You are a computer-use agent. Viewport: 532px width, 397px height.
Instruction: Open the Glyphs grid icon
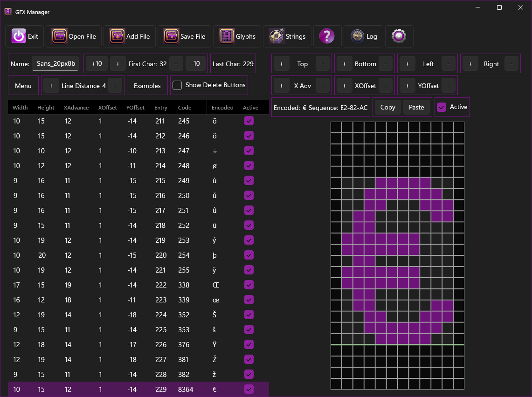click(x=226, y=36)
